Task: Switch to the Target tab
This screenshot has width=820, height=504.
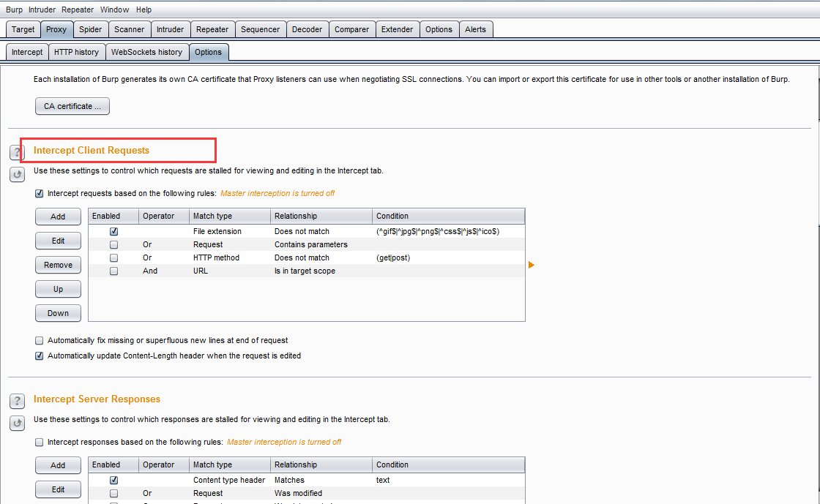Action: 23,29
